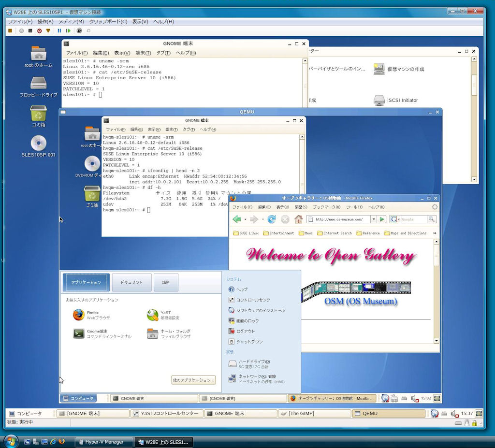Open the Firefox home page icon

(x=298, y=219)
